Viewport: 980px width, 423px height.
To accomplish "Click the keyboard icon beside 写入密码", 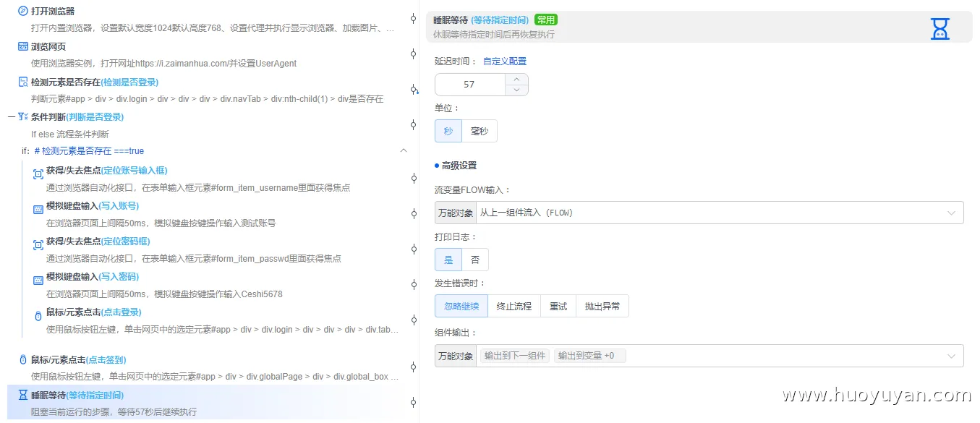I will pos(38,281).
